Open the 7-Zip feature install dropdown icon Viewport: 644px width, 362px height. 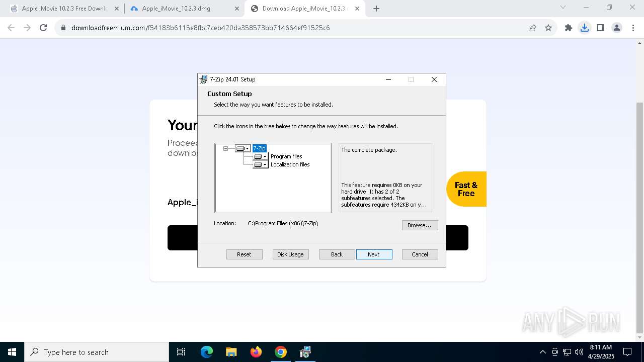point(243,148)
